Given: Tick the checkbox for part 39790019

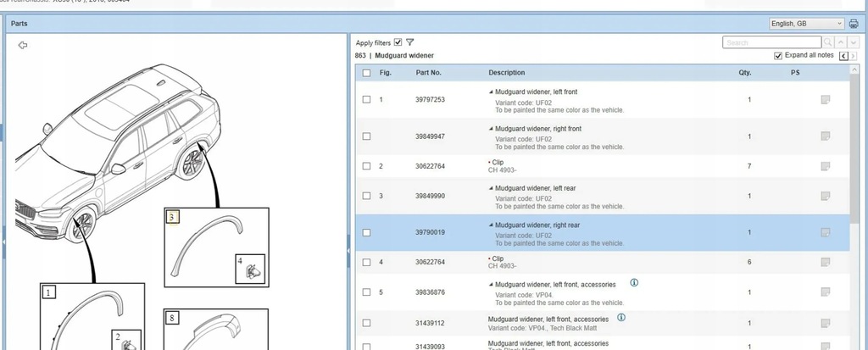Looking at the screenshot, I should point(366,232).
